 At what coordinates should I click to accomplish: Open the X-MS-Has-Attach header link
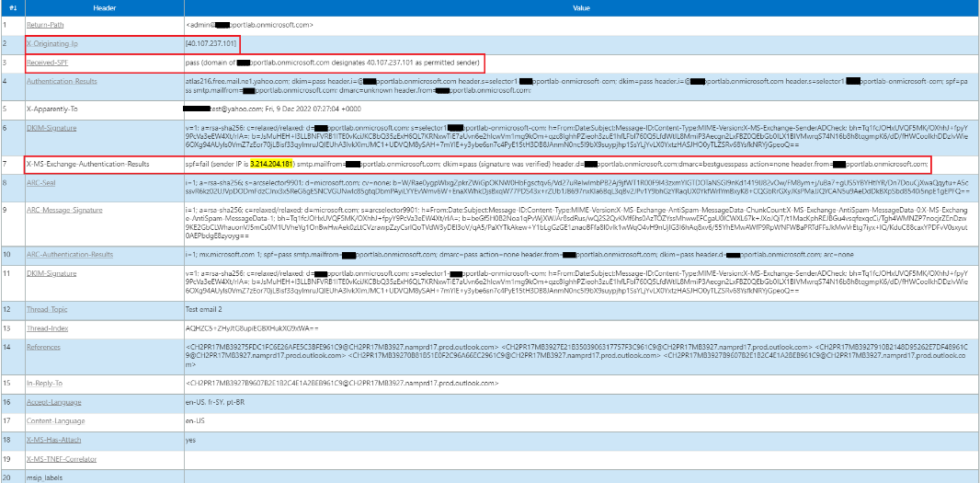coord(53,440)
